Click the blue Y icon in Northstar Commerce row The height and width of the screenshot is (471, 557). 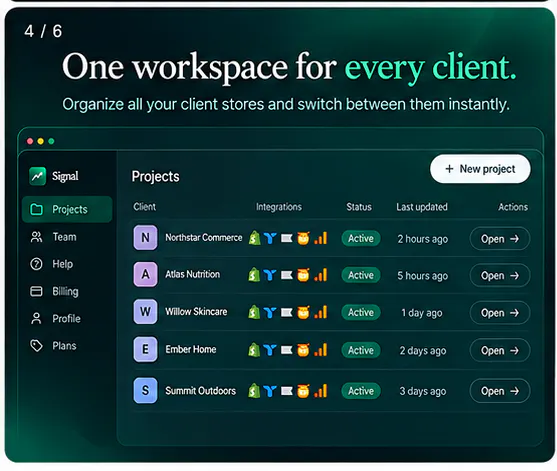[x=270, y=238]
